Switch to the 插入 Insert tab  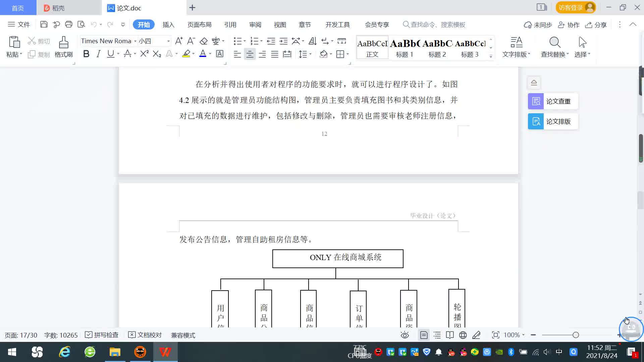pyautogui.click(x=168, y=24)
